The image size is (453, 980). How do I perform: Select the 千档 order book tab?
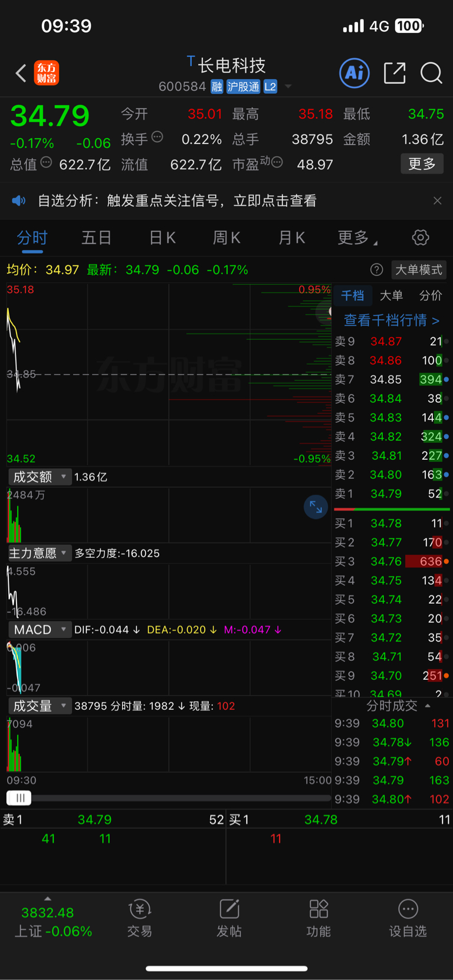353,295
